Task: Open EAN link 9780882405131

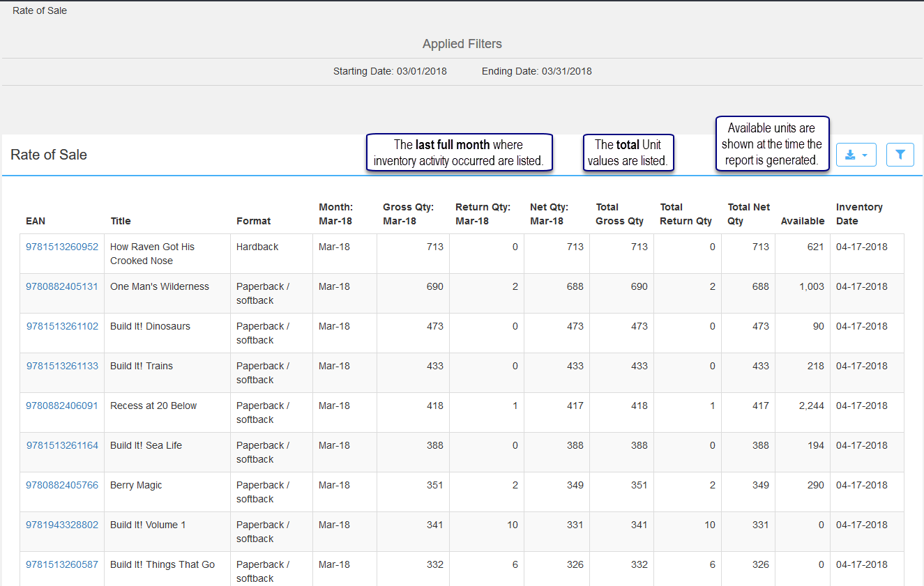Action: coord(62,286)
